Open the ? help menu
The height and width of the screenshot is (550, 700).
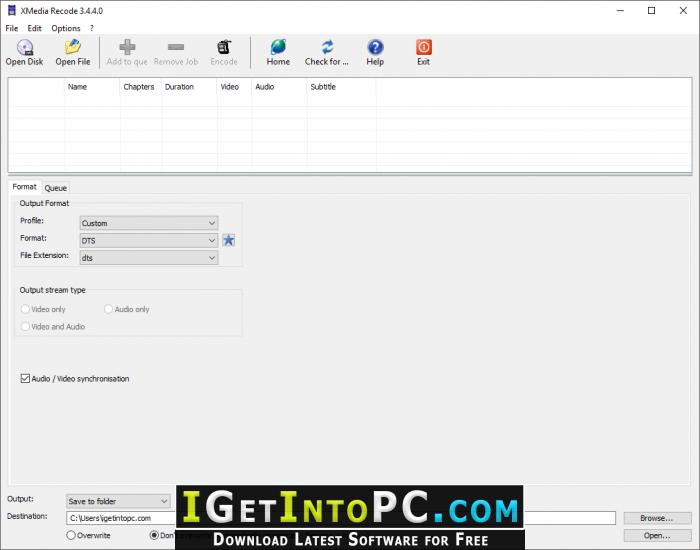pos(92,28)
